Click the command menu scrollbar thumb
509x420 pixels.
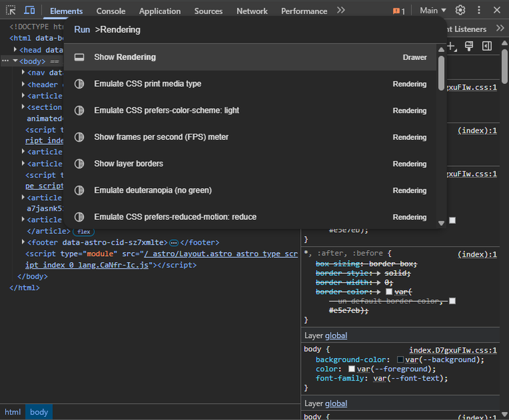pyautogui.click(x=441, y=73)
